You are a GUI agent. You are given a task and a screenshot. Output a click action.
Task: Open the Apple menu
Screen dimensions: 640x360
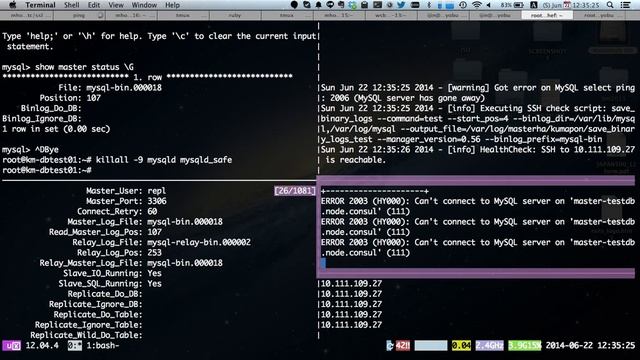13,5
